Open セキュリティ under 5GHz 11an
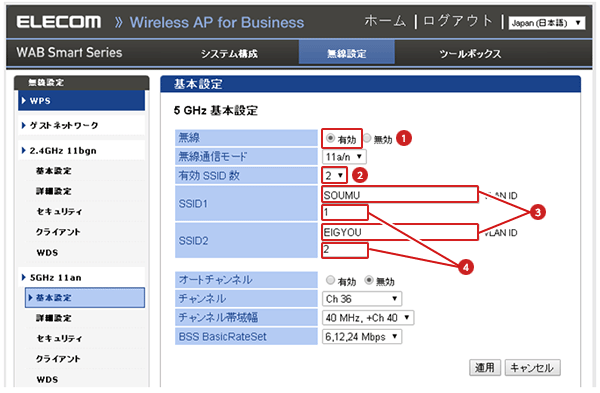Viewport: 600px width, 393px height. tap(59, 338)
